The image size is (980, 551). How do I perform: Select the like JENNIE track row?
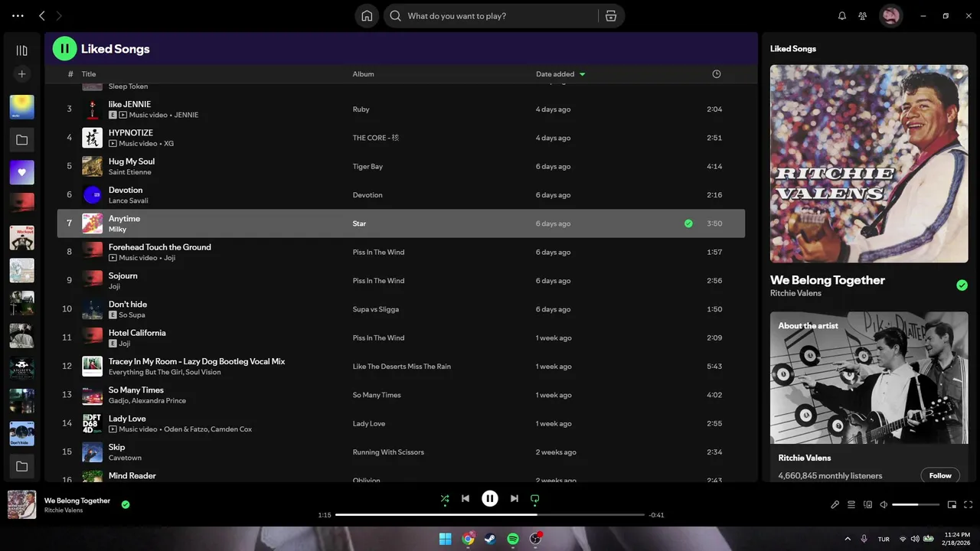click(401, 109)
